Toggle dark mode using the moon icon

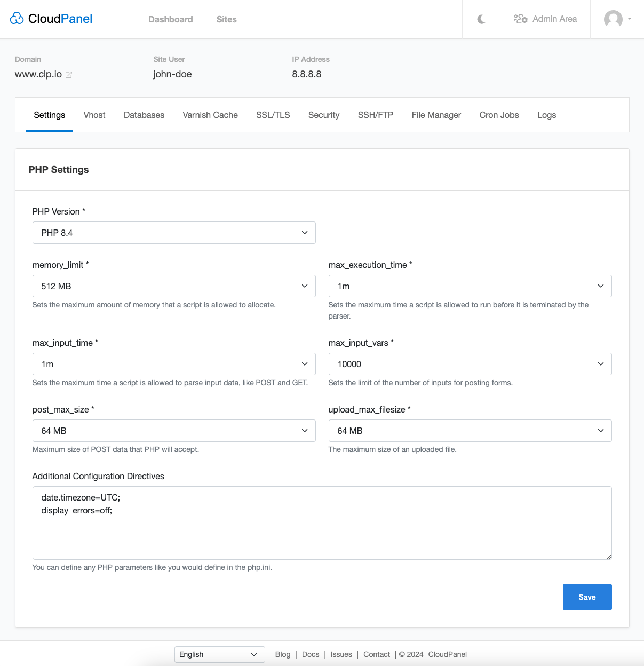481,19
